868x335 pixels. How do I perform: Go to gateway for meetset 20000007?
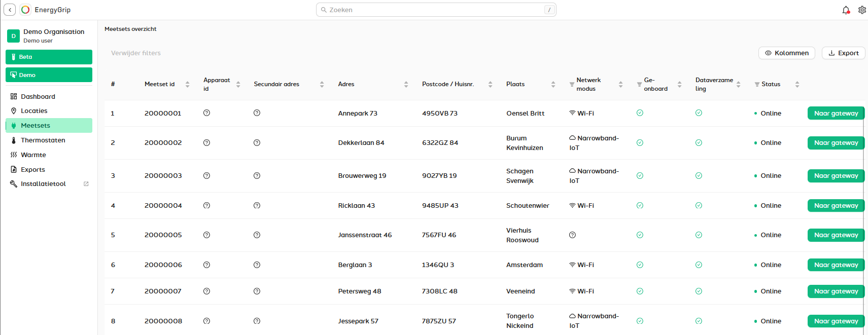pos(836,291)
